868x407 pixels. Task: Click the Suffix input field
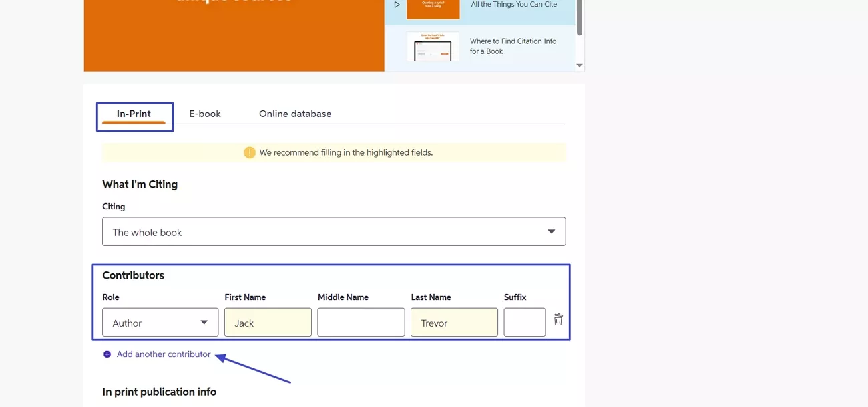[525, 322]
